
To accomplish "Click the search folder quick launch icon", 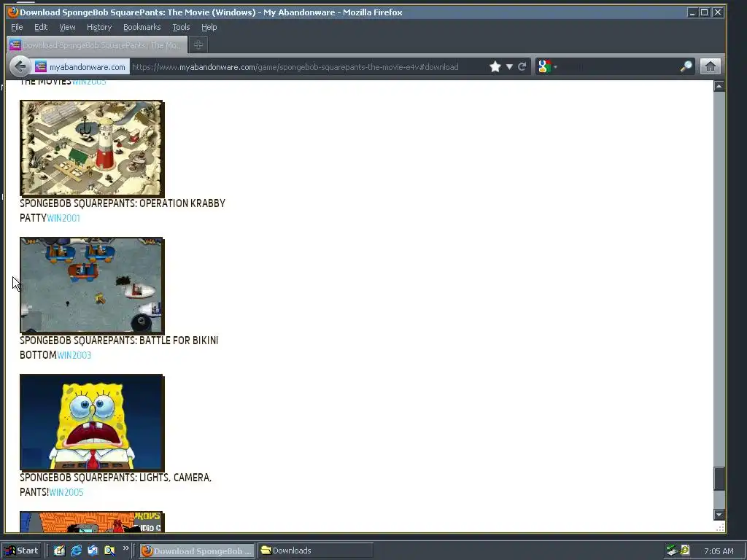I will (109, 551).
